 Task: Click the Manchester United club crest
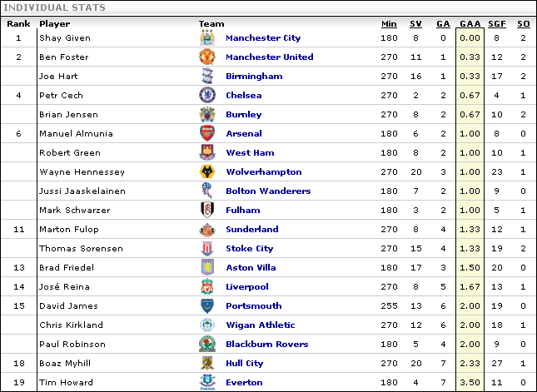(207, 57)
